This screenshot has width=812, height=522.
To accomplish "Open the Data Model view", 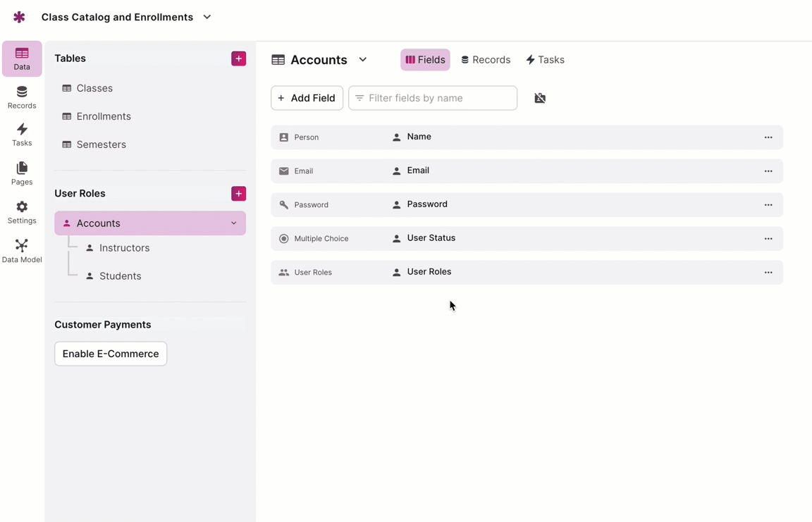I will (22, 251).
